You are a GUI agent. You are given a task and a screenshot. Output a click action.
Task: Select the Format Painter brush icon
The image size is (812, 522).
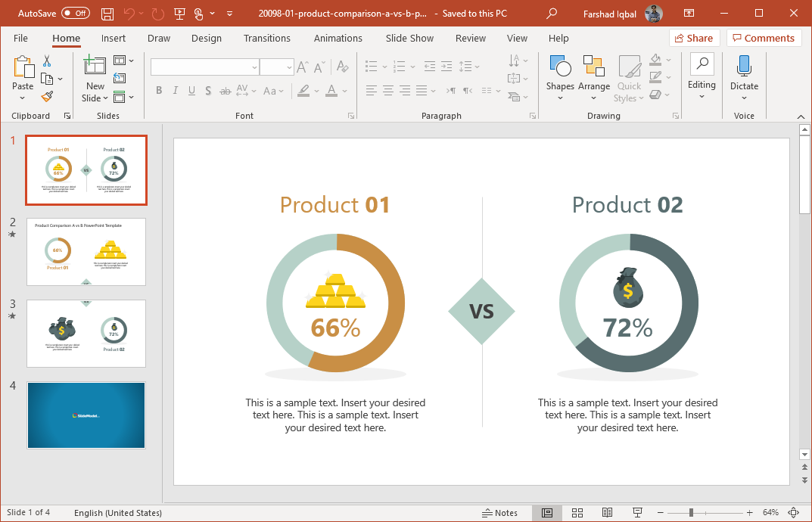(47, 96)
